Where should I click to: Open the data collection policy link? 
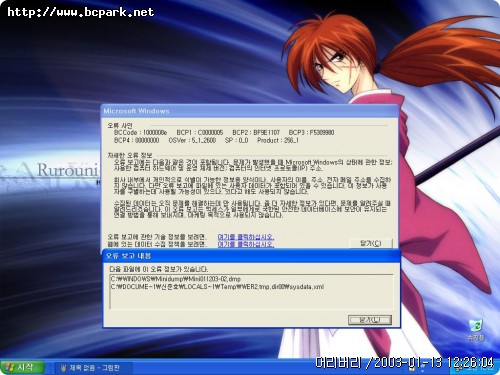pyautogui.click(x=246, y=244)
